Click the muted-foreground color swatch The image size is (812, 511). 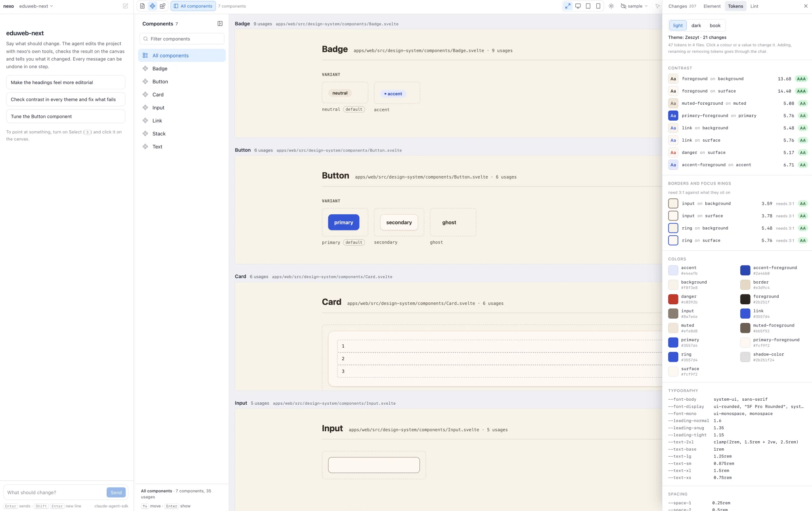(x=745, y=328)
